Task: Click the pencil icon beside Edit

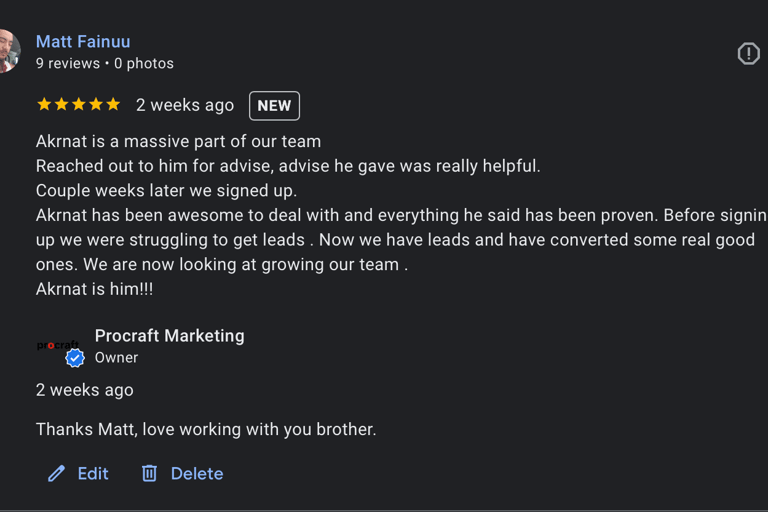Action: (56, 474)
